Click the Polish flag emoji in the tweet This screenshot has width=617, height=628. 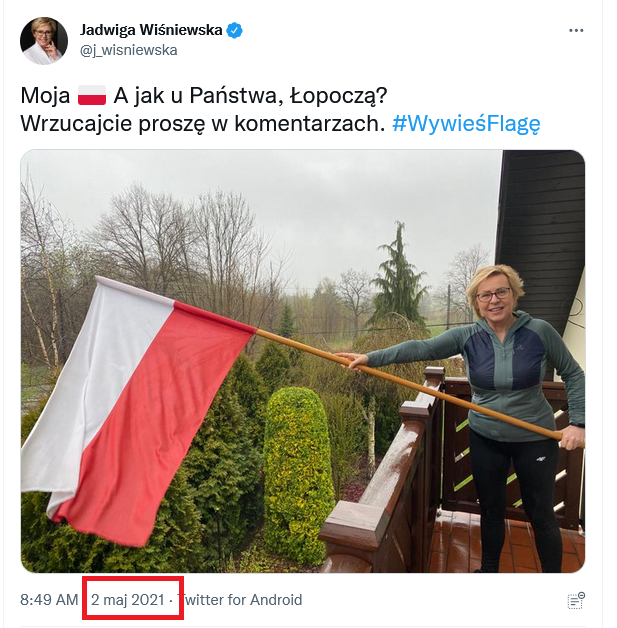92,95
